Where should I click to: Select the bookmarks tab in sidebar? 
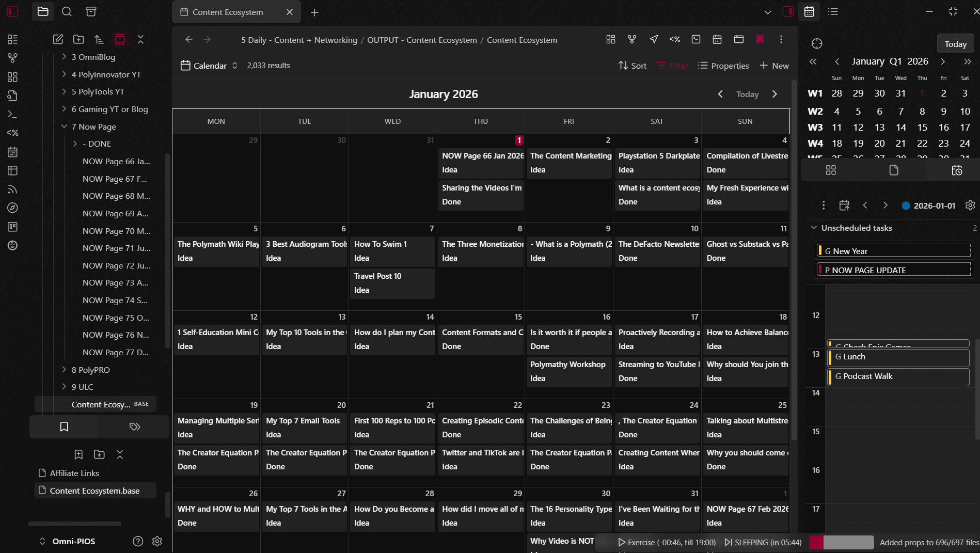(x=64, y=426)
